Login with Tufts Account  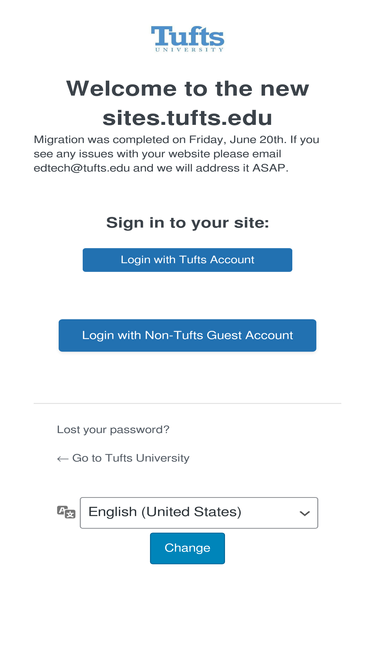[188, 260]
